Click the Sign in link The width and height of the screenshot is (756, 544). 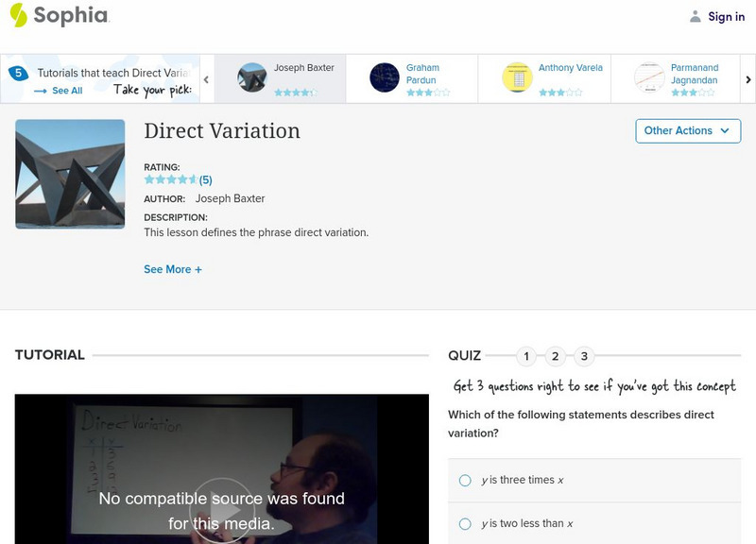point(726,16)
